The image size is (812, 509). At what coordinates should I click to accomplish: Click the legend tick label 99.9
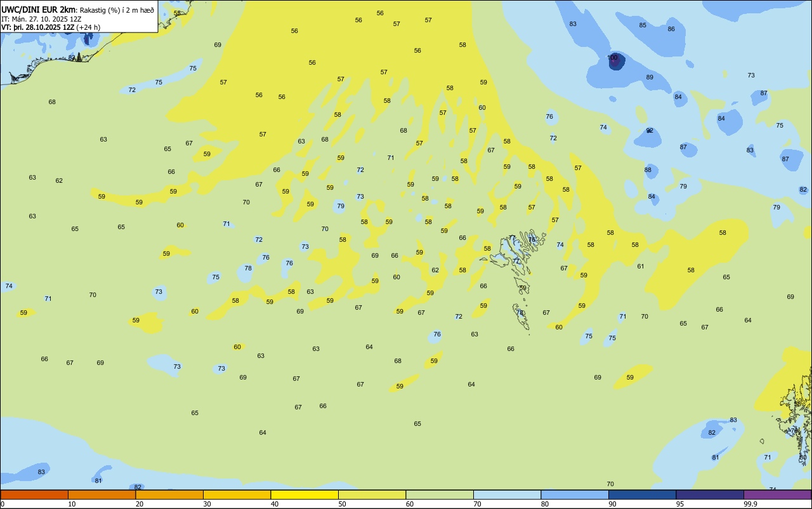pyautogui.click(x=750, y=504)
